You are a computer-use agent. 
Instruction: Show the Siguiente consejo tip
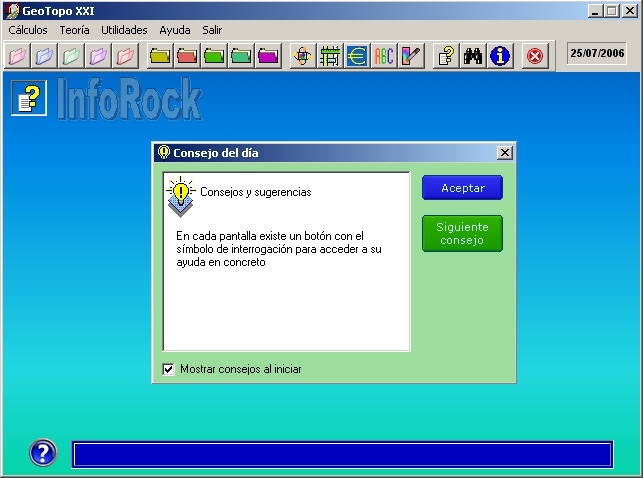(x=461, y=234)
